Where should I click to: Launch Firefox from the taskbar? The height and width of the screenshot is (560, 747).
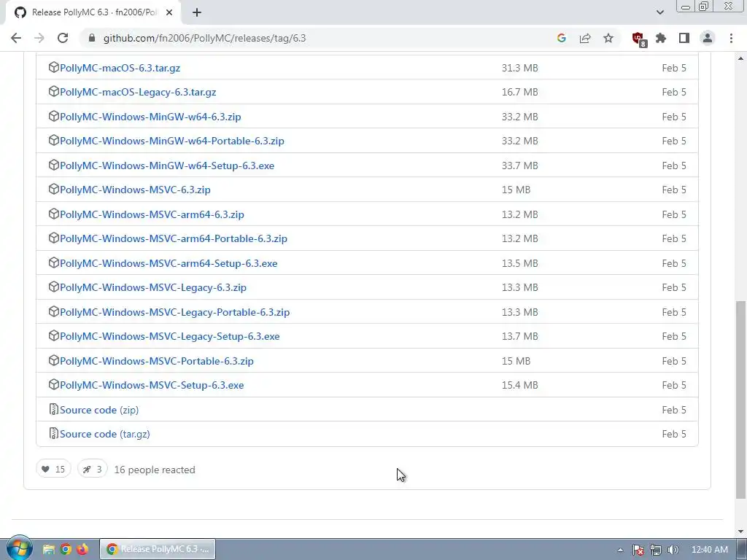click(x=82, y=549)
